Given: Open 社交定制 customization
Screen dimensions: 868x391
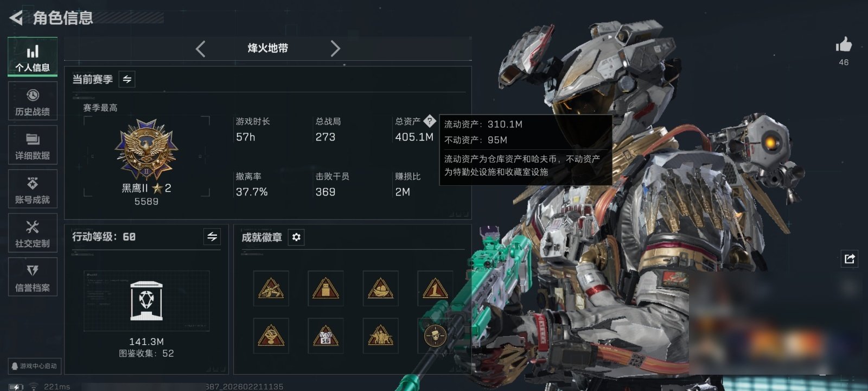Looking at the screenshot, I should (x=33, y=233).
